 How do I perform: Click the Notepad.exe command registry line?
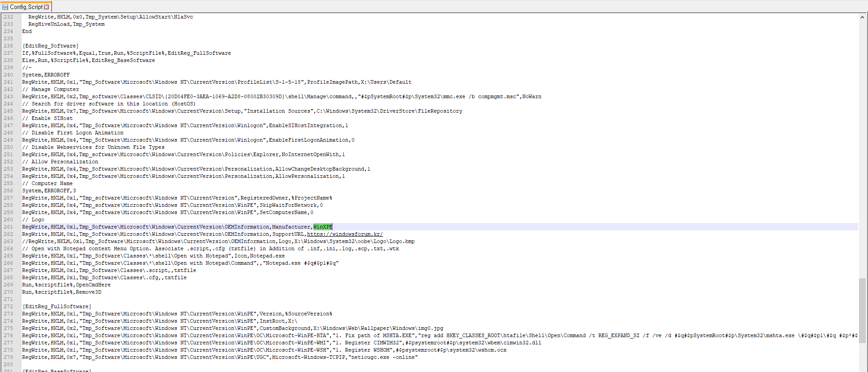tap(180, 263)
